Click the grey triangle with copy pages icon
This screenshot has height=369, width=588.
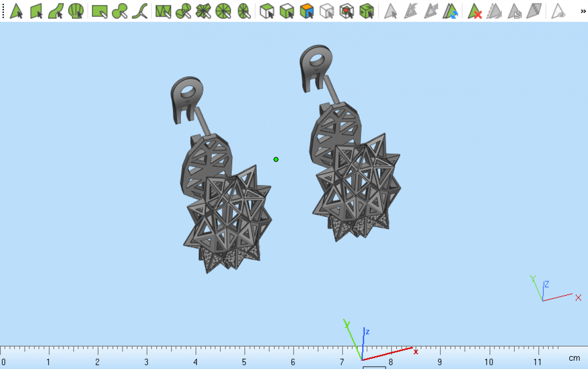[x=514, y=11]
